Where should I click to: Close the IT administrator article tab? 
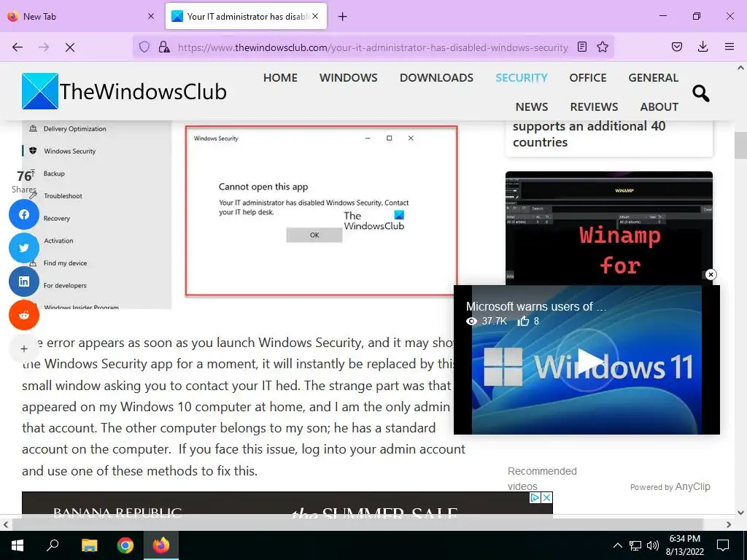tap(315, 16)
